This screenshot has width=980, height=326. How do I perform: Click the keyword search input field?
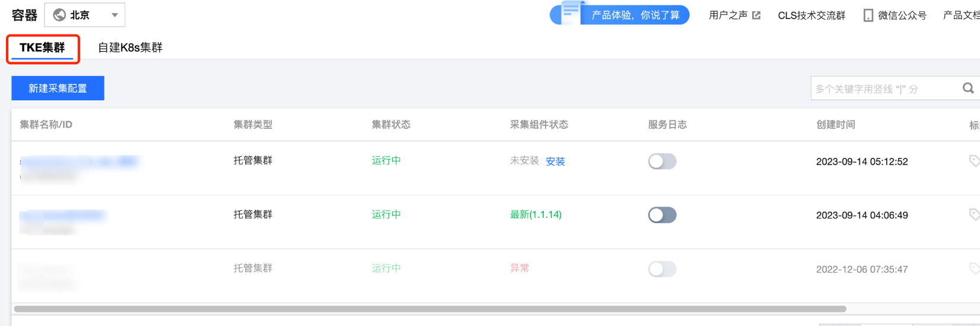884,88
